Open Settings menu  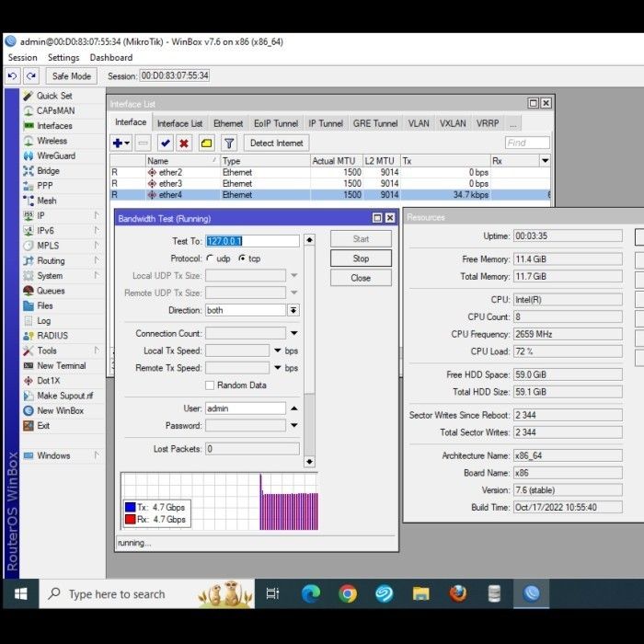(63, 57)
